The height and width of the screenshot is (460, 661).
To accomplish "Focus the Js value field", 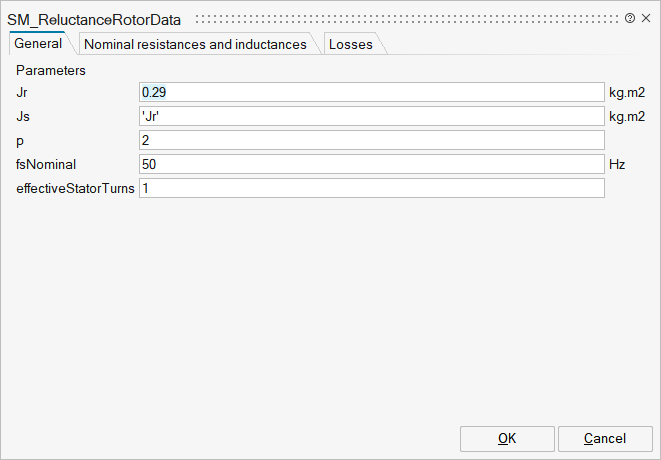I will [371, 116].
